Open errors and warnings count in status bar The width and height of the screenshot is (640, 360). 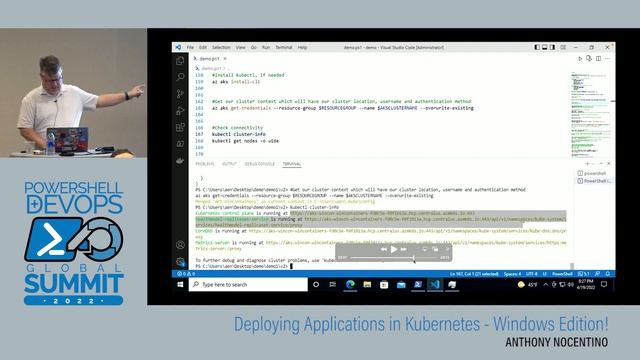186,274
